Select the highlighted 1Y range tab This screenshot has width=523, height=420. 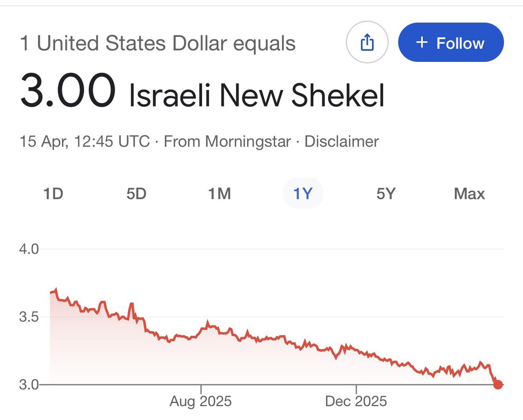[x=303, y=194]
